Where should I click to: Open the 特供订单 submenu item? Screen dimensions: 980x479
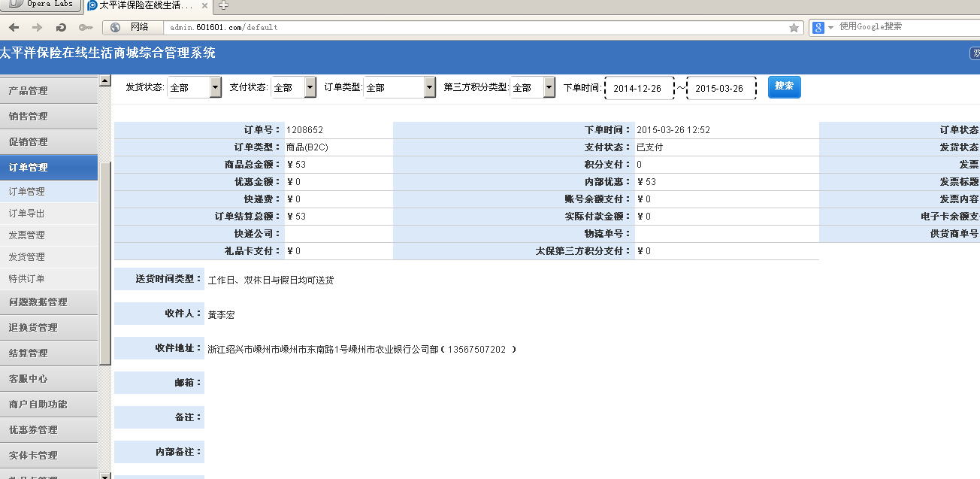coord(49,279)
